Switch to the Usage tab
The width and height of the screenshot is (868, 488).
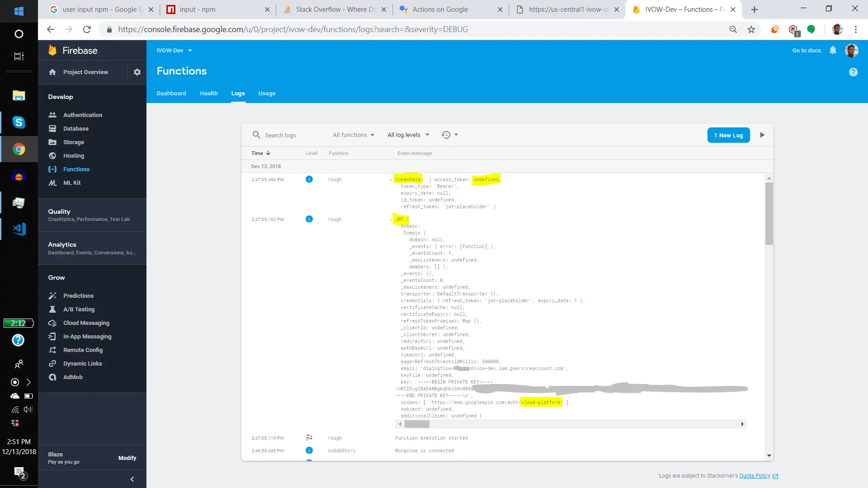(x=267, y=93)
